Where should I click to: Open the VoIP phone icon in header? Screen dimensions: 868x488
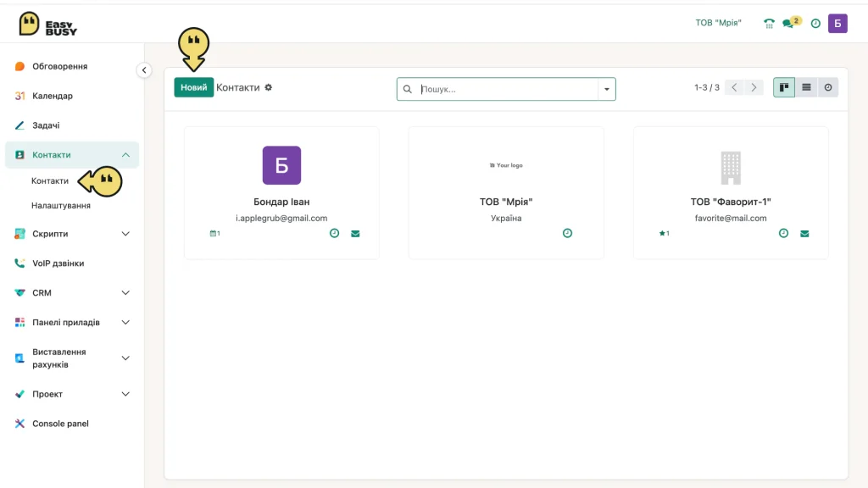coord(769,23)
